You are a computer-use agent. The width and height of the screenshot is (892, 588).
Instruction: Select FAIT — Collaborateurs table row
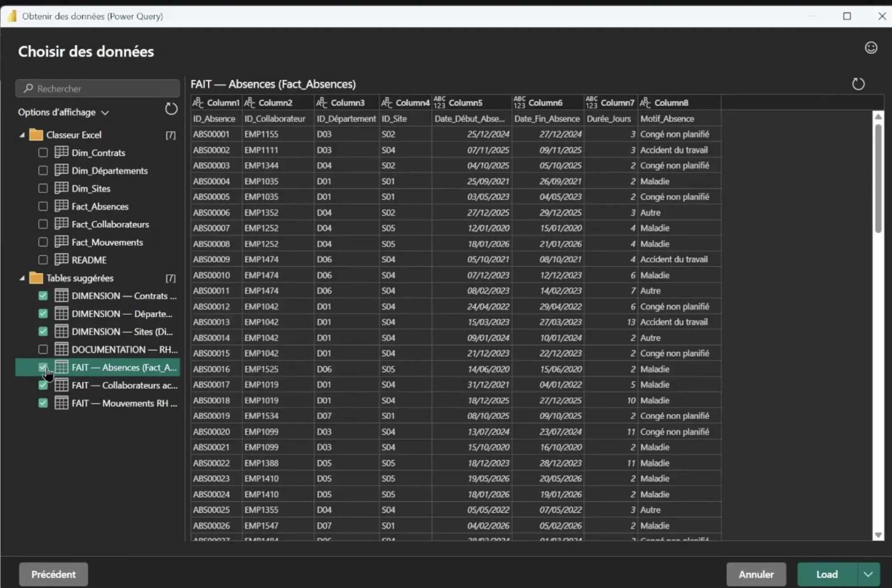(x=98, y=385)
